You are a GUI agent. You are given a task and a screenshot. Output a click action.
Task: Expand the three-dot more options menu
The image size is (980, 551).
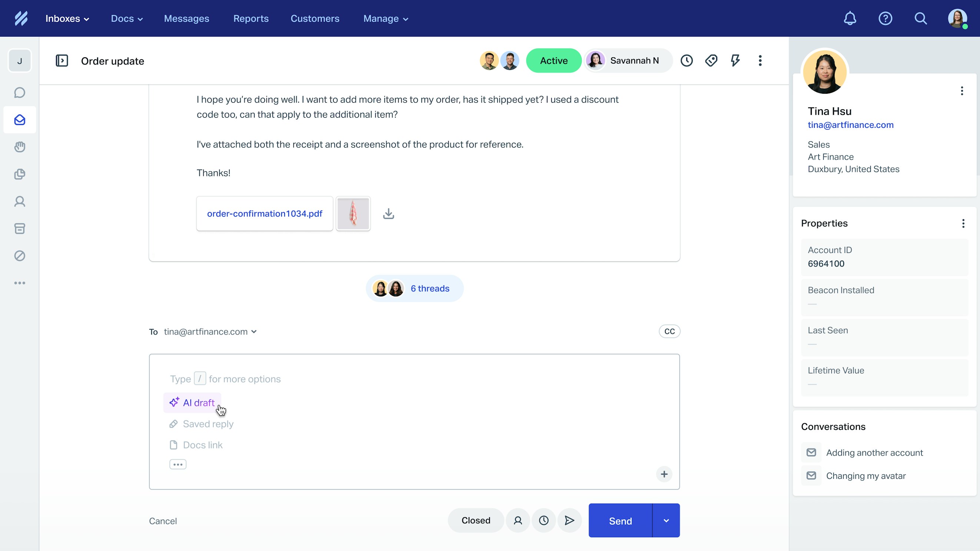pyautogui.click(x=178, y=464)
